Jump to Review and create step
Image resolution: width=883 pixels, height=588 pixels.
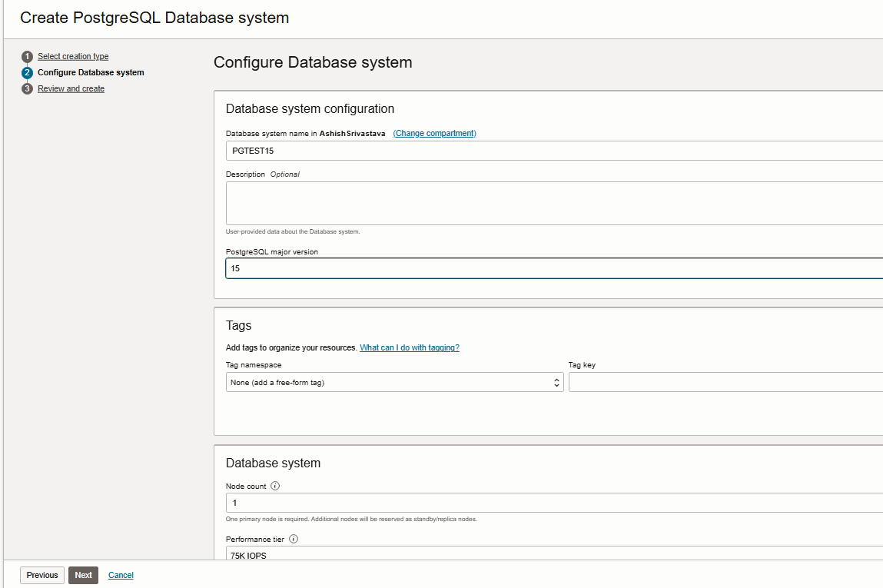pos(71,89)
